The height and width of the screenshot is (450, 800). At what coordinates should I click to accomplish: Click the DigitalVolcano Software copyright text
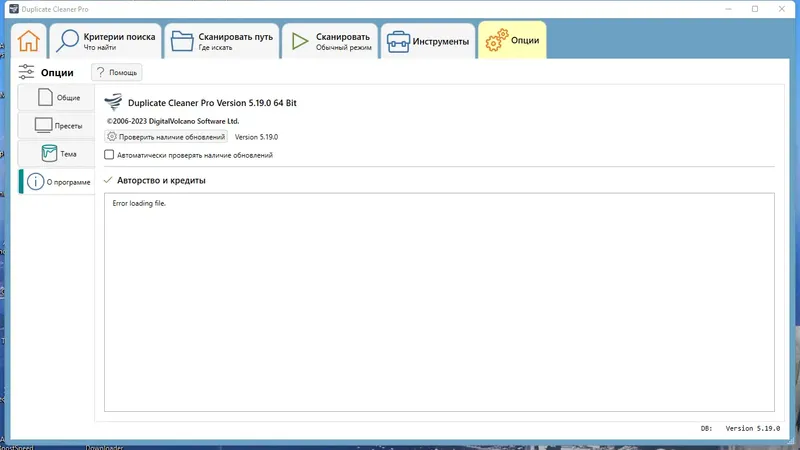click(x=172, y=121)
